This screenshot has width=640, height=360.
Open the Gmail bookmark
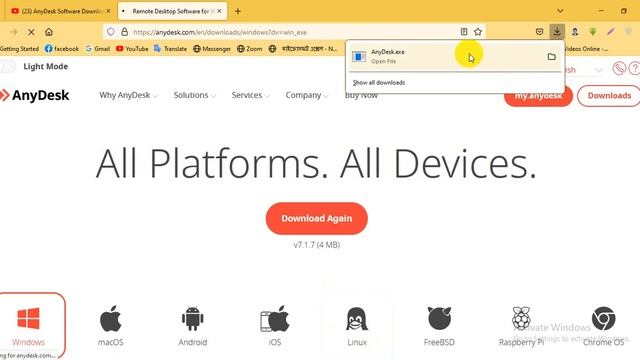[x=98, y=49]
